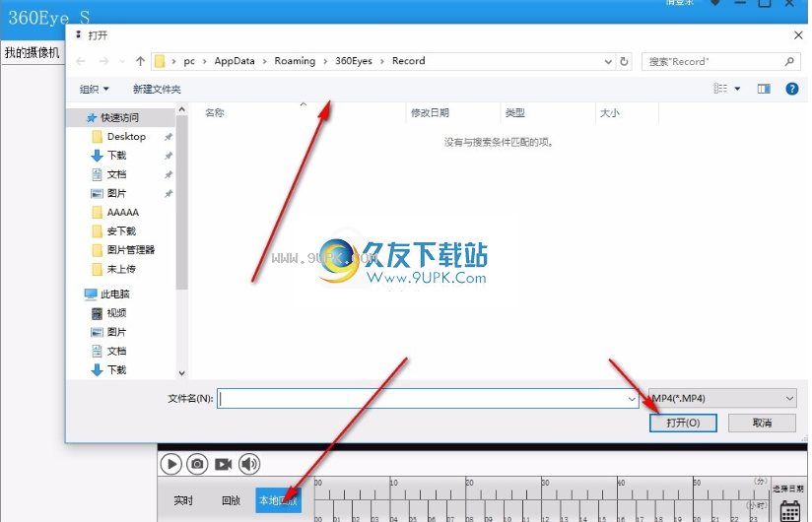This screenshot has width=812, height=522.
Task: Open help with the question mark icon
Action: point(792,89)
